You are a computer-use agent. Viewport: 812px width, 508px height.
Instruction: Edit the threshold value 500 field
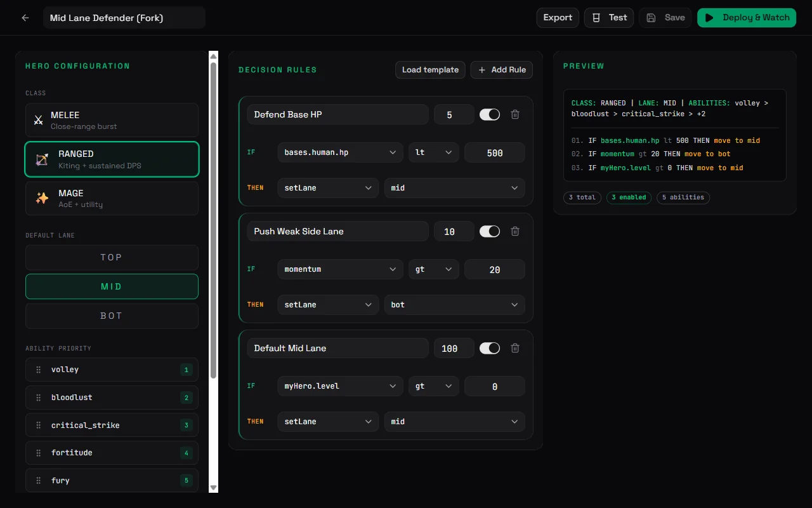pos(495,152)
